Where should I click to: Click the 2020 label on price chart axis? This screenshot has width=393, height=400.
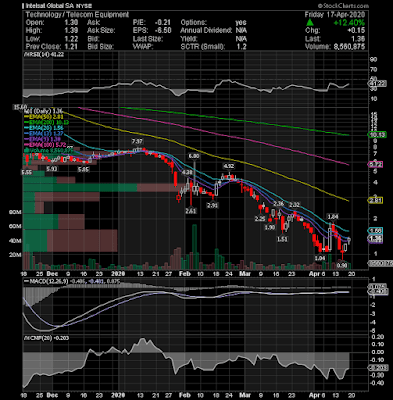coord(118,273)
